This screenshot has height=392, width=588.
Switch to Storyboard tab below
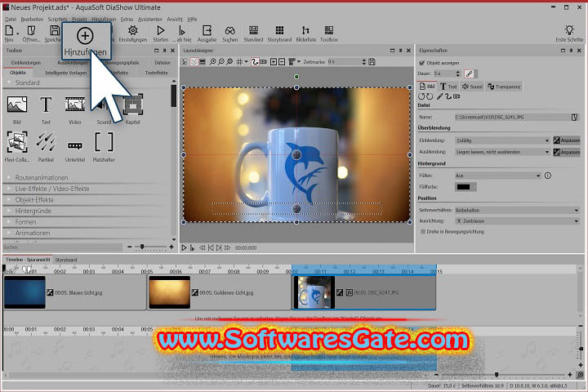66,260
